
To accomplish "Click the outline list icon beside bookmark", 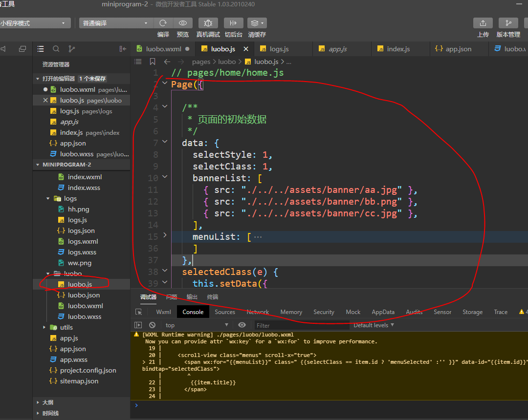I will (138, 62).
